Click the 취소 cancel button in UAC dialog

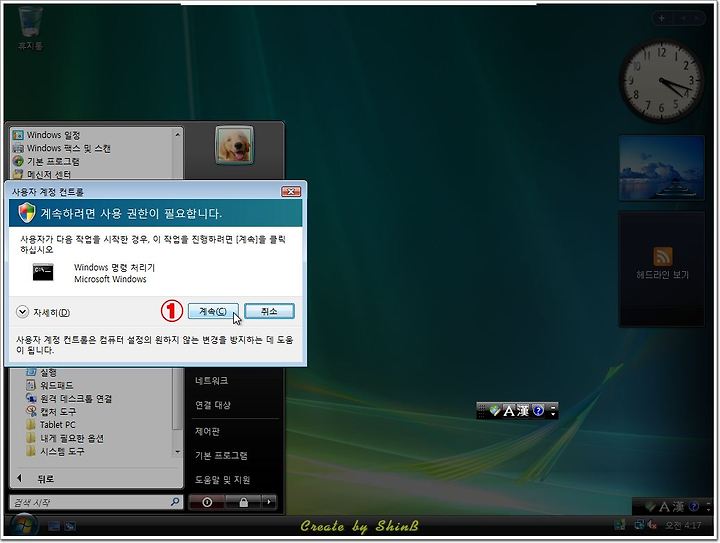pos(269,311)
